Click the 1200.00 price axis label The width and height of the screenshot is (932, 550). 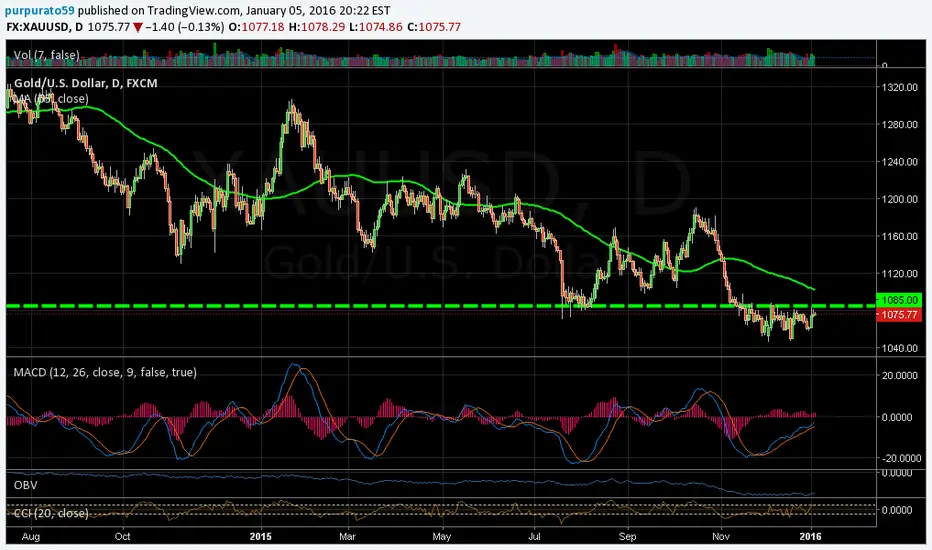point(900,199)
